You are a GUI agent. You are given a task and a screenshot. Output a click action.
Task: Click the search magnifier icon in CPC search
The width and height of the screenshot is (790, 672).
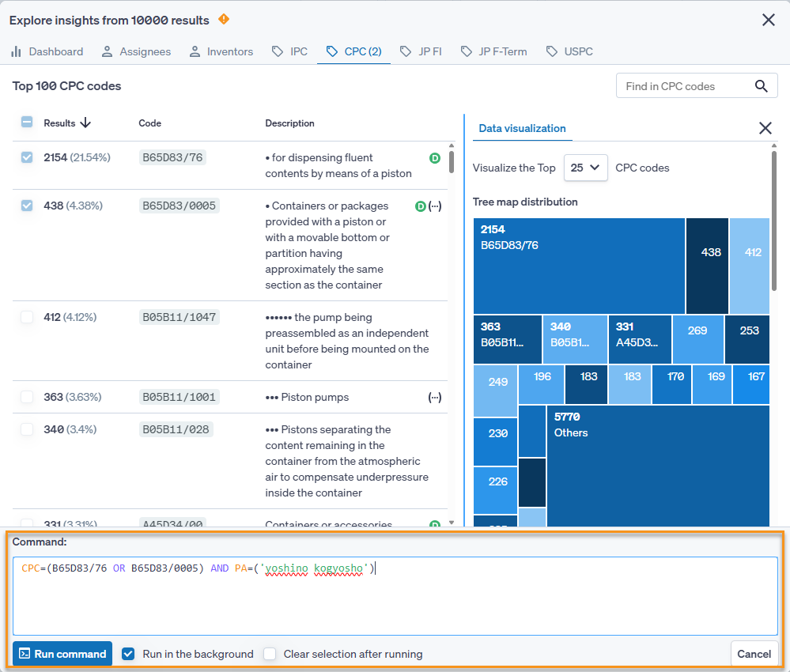pyautogui.click(x=762, y=86)
